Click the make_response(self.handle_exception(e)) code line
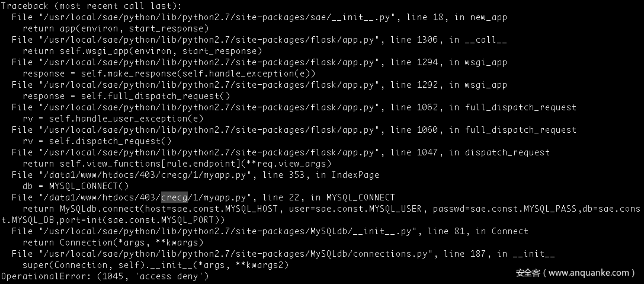This screenshot has width=644, height=284. tap(169, 74)
